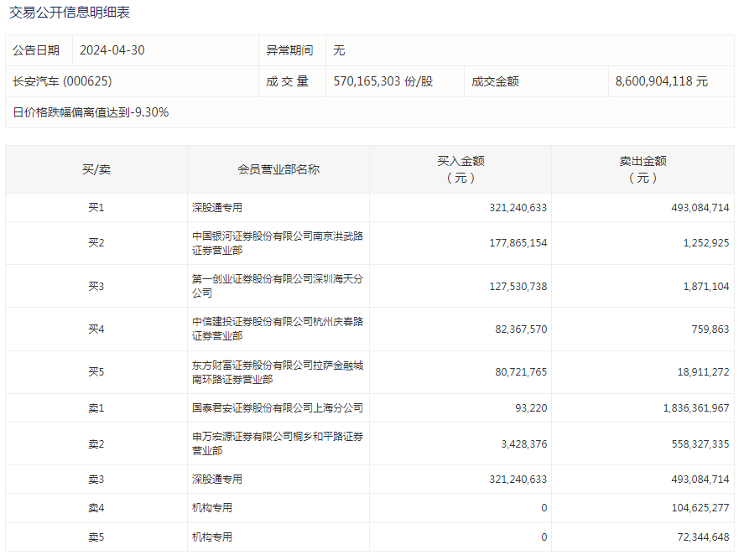The image size is (739, 560).
Task: Open 中国银河证券 南京洪武路 branch entry
Action: point(277,243)
